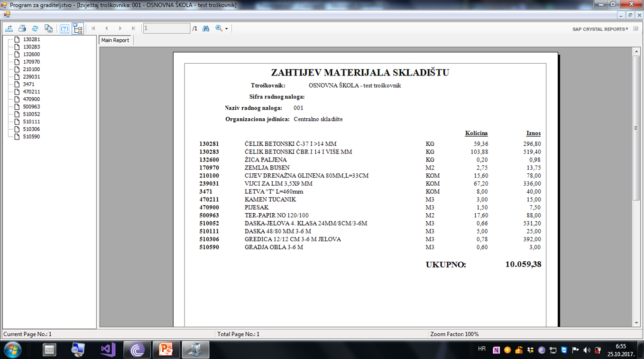The width and height of the screenshot is (644, 359).
Task: Click ŽICA PALJENA item name
Action: [266, 160]
